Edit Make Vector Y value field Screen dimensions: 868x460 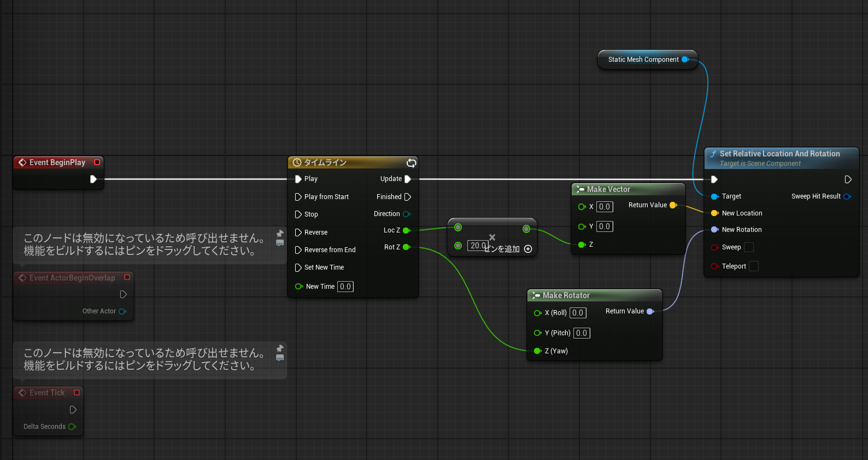(605, 226)
